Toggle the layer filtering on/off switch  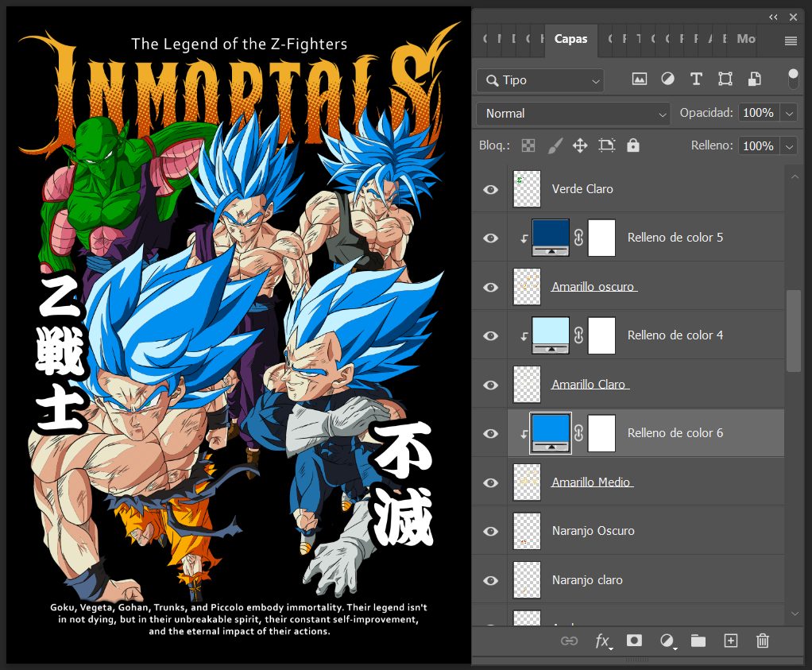[793, 79]
